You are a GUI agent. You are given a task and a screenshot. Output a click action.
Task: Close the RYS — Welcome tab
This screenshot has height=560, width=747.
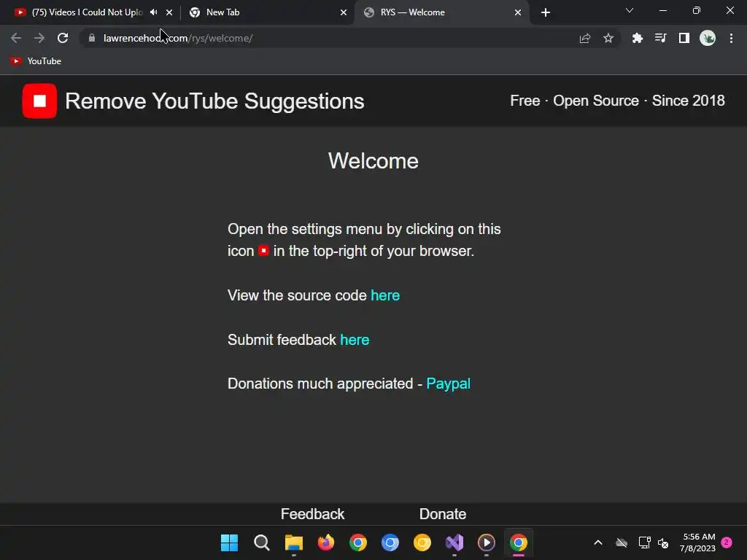518,12
